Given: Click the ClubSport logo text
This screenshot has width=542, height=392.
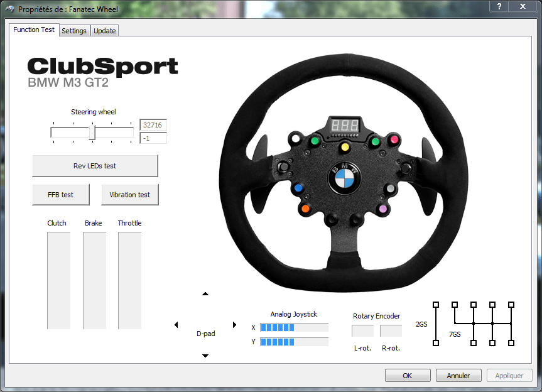Looking at the screenshot, I should click(x=102, y=67).
